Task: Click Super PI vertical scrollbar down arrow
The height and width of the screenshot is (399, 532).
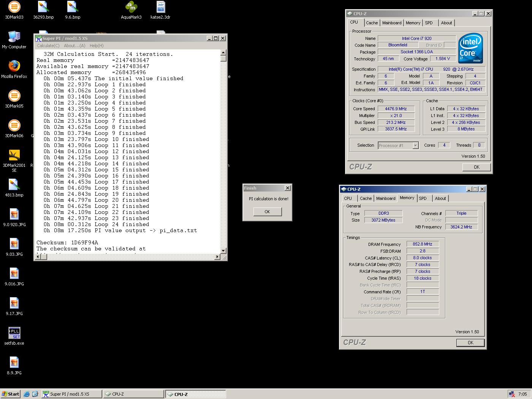Action: click(x=223, y=251)
